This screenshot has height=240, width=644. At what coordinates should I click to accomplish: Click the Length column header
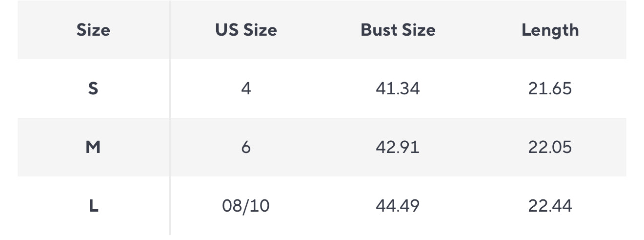550,30
